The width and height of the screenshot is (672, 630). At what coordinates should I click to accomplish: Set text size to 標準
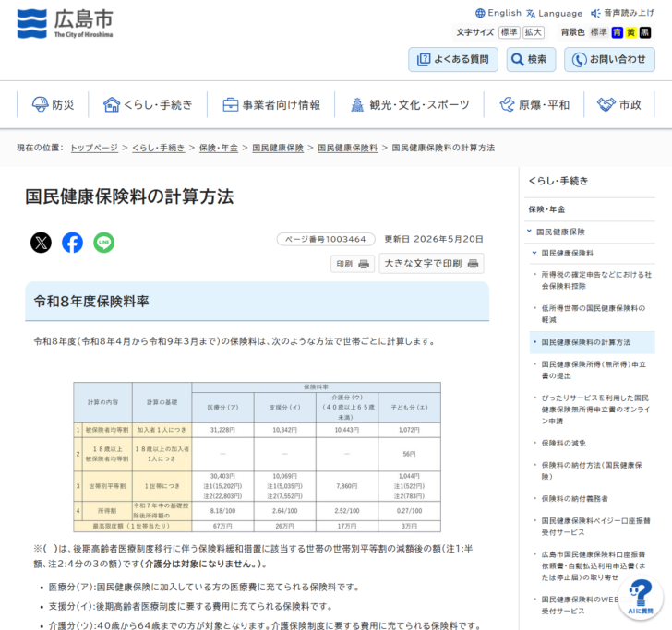(x=510, y=32)
